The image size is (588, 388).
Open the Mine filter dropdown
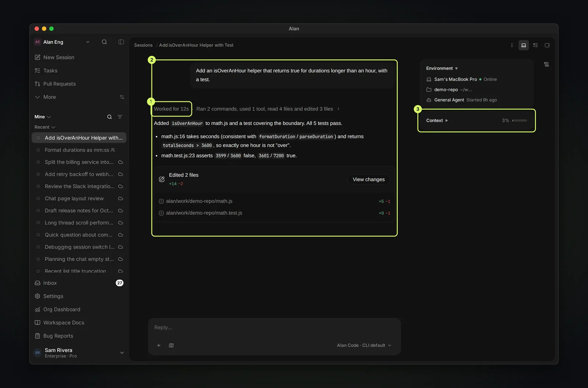(x=43, y=117)
